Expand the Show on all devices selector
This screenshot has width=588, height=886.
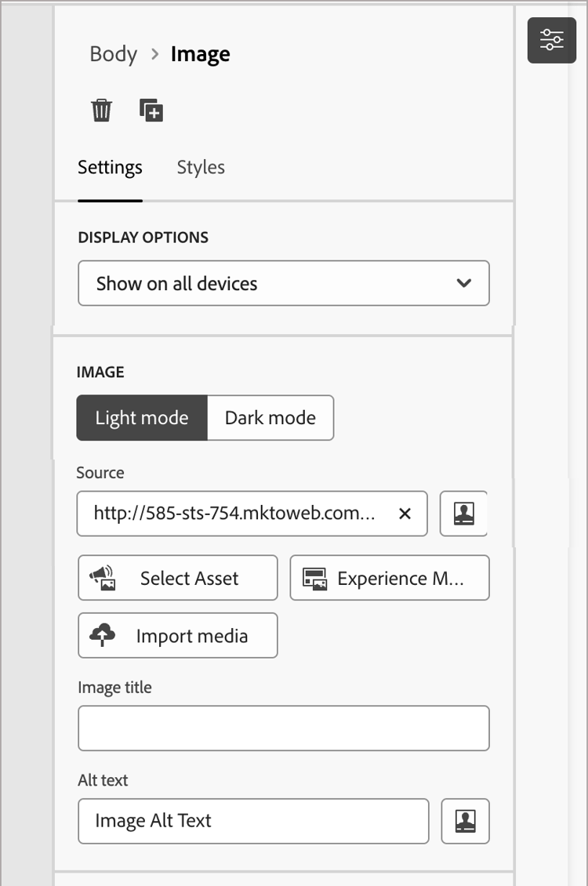[x=283, y=283]
